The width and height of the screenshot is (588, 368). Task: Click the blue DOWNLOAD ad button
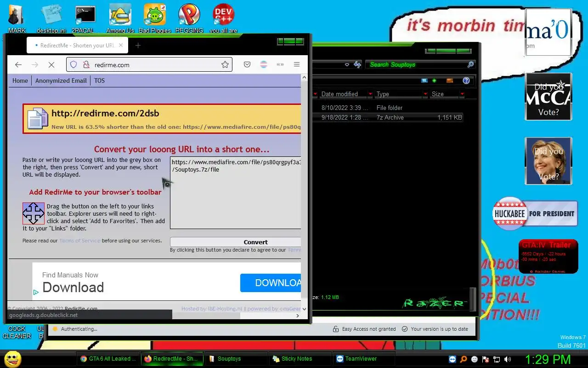(x=271, y=283)
